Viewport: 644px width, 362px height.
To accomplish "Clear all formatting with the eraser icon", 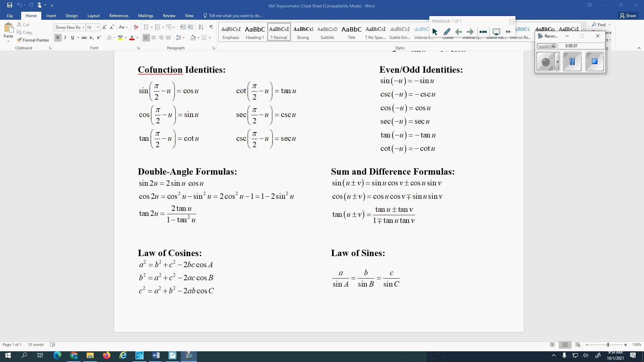I will click(136, 27).
